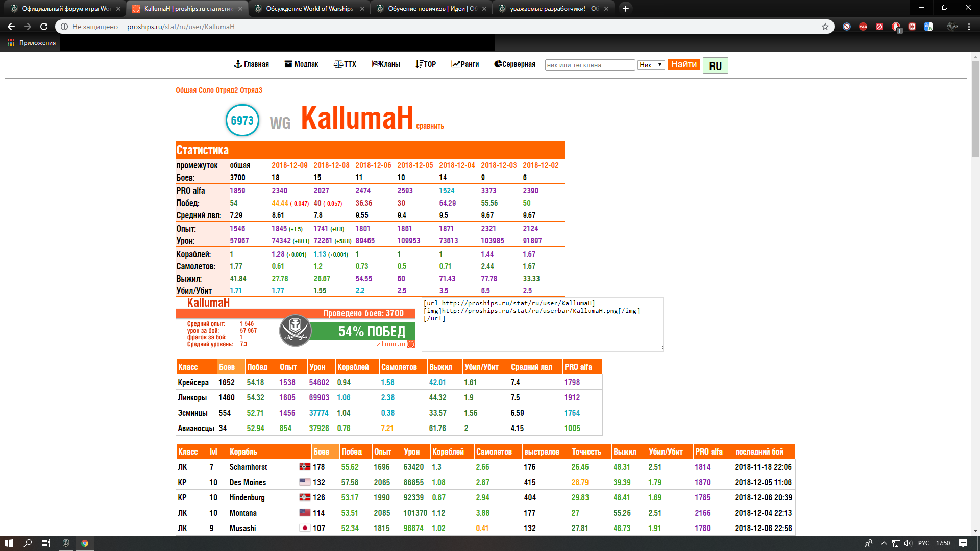The image size is (980, 551).
Task: Click the Montana ship row name
Action: 243,513
